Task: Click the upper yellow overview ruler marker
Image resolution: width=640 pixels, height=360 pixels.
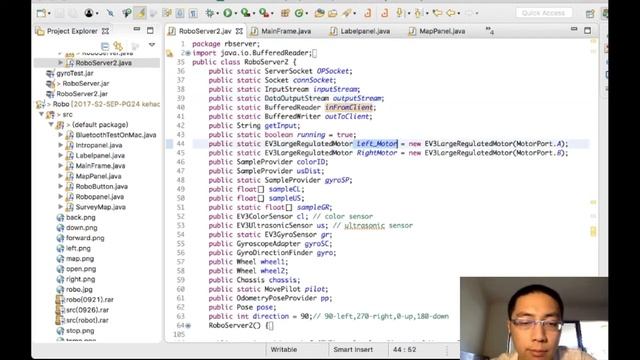Action: tap(593, 202)
